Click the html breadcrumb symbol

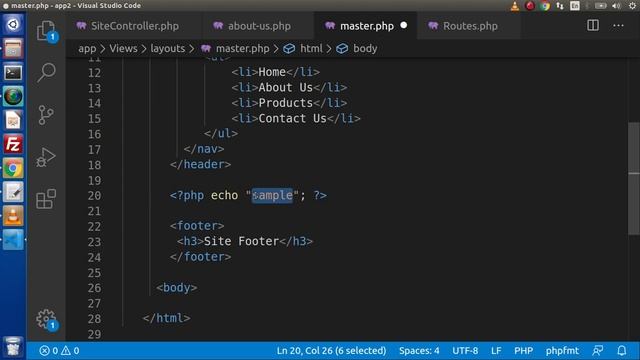[303, 49]
